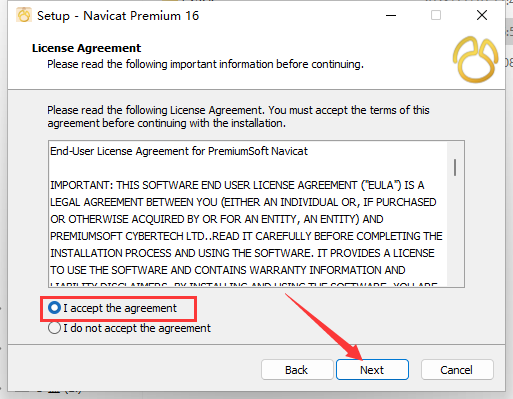This screenshot has height=399, width=513.
Task: Click the "License Agreement" bold heading
Action: tap(86, 48)
